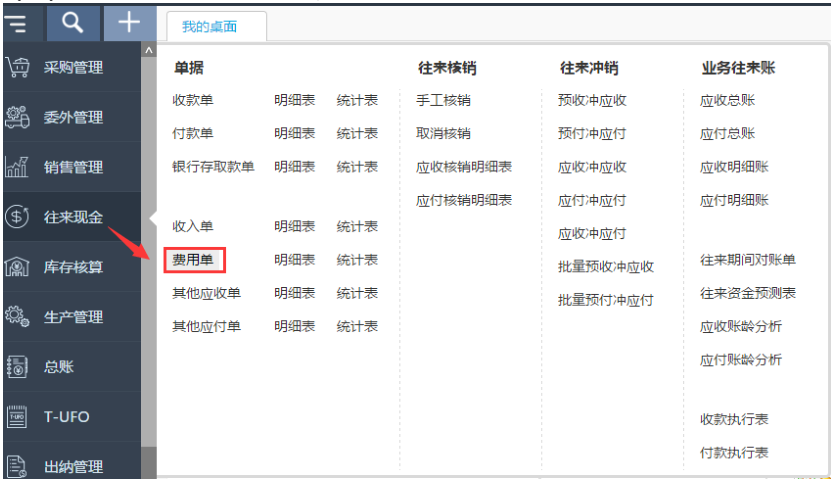The height and width of the screenshot is (480, 831).
Task: Open the 收入单 document
Action: [x=193, y=226]
